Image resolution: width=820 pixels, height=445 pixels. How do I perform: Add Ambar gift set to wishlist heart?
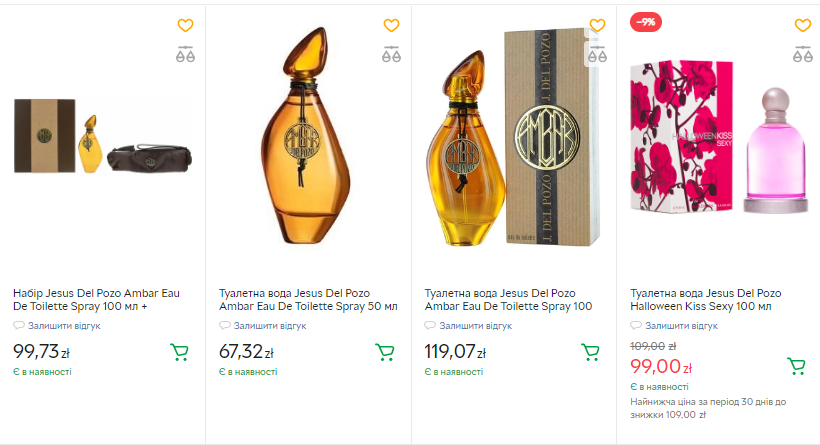point(185,26)
